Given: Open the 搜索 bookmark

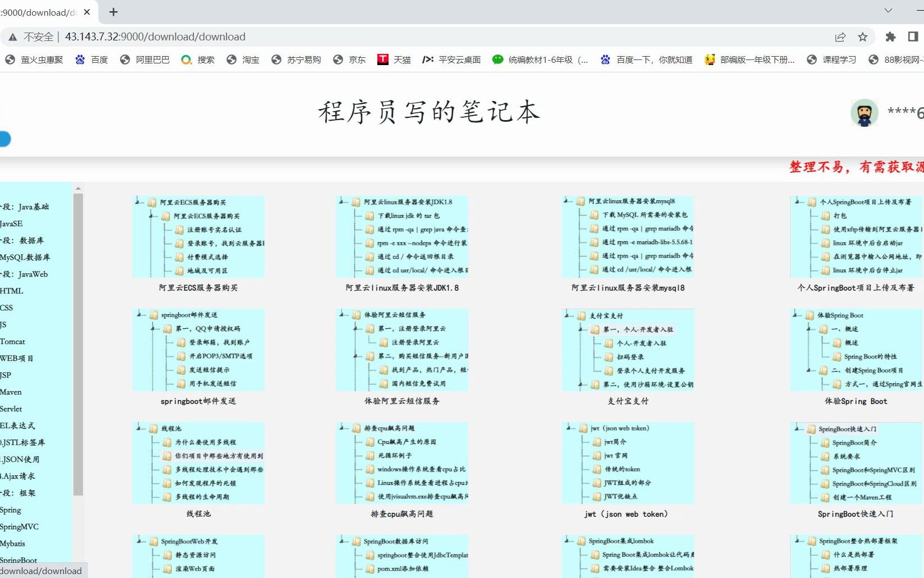Looking at the screenshot, I should coord(198,59).
